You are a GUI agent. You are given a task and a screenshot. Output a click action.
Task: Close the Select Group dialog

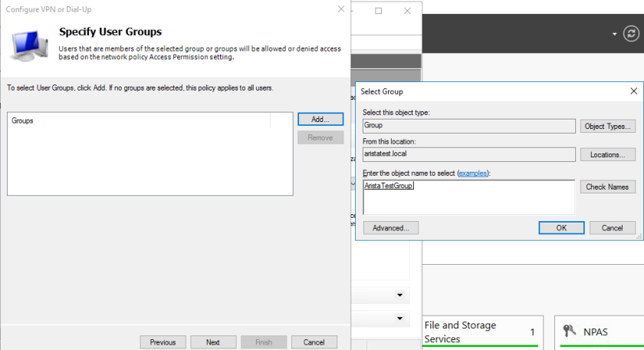pos(634,91)
